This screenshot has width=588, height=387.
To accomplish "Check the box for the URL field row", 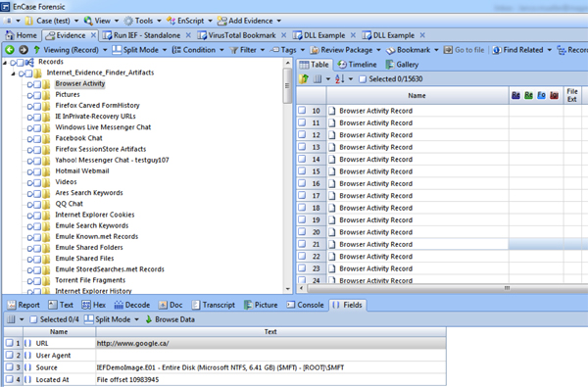I will click(10, 343).
